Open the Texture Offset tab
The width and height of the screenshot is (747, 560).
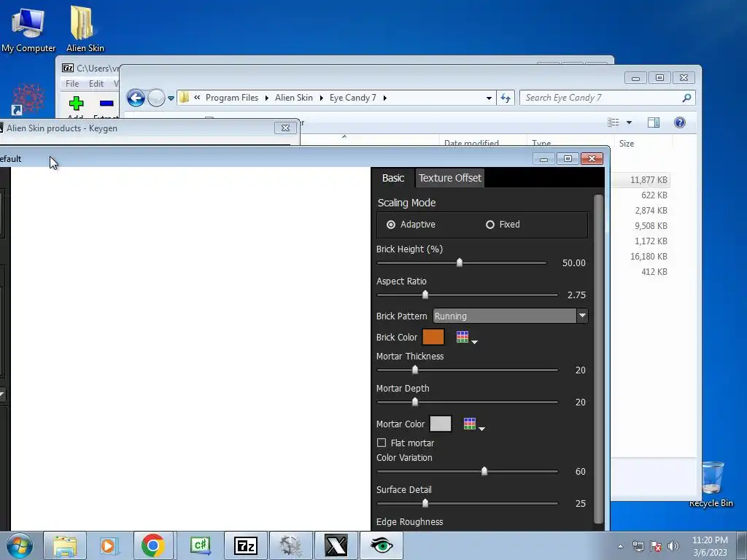pyautogui.click(x=449, y=178)
